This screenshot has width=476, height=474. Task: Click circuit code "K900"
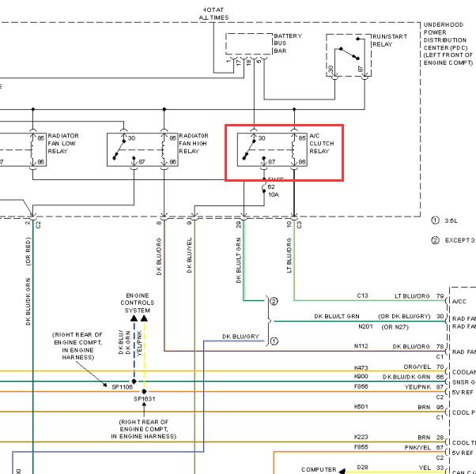361,376
